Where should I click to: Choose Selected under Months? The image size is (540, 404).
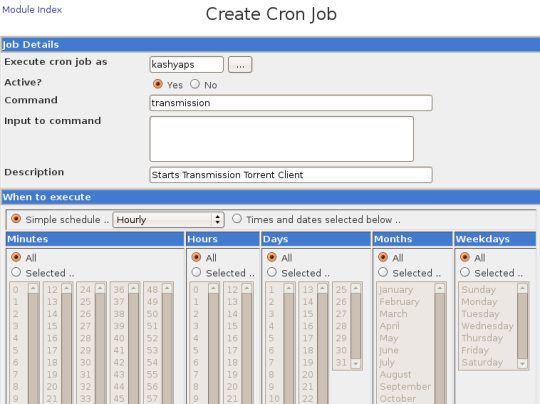[383, 272]
